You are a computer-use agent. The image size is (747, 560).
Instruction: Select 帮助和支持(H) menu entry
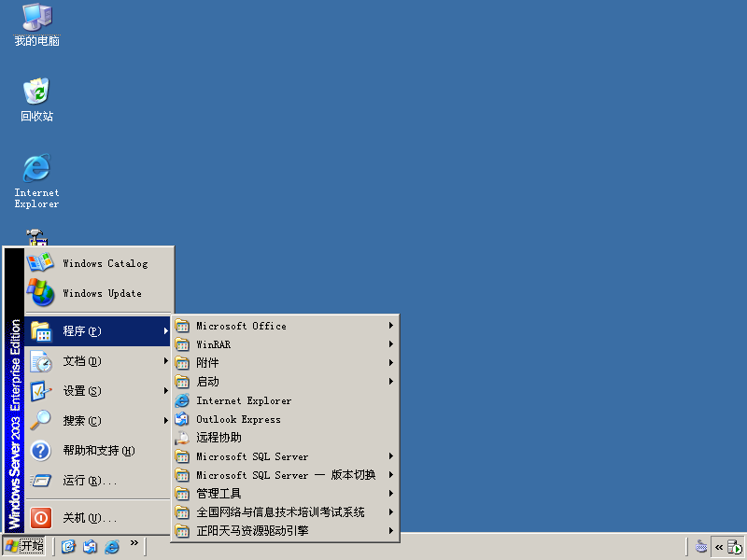(97, 451)
